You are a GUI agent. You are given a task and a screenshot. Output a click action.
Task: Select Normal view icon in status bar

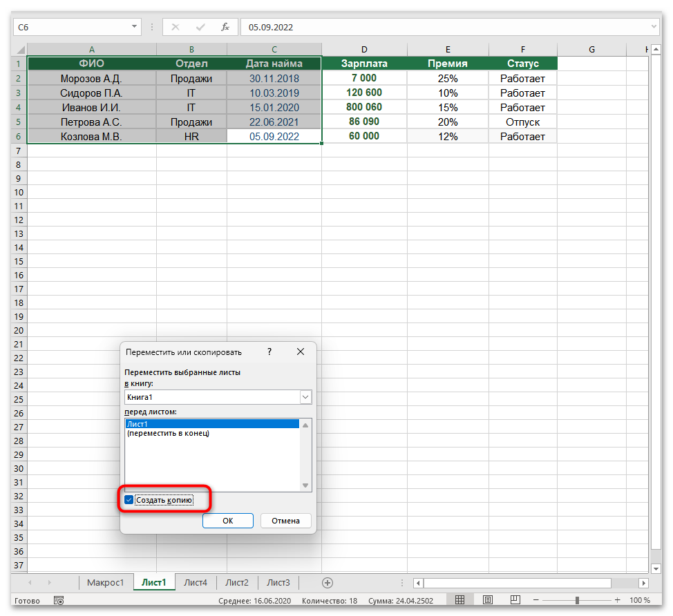tap(459, 599)
